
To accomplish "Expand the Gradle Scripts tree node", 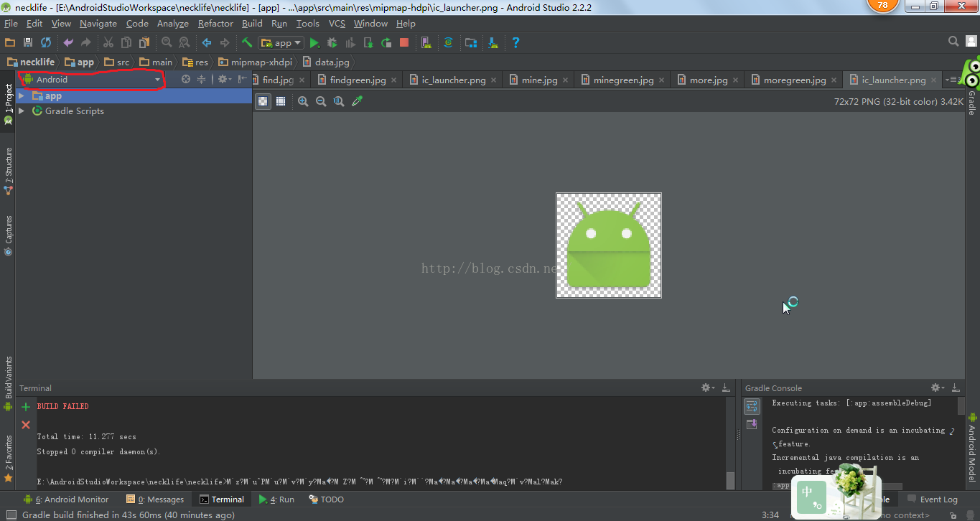I will point(22,111).
